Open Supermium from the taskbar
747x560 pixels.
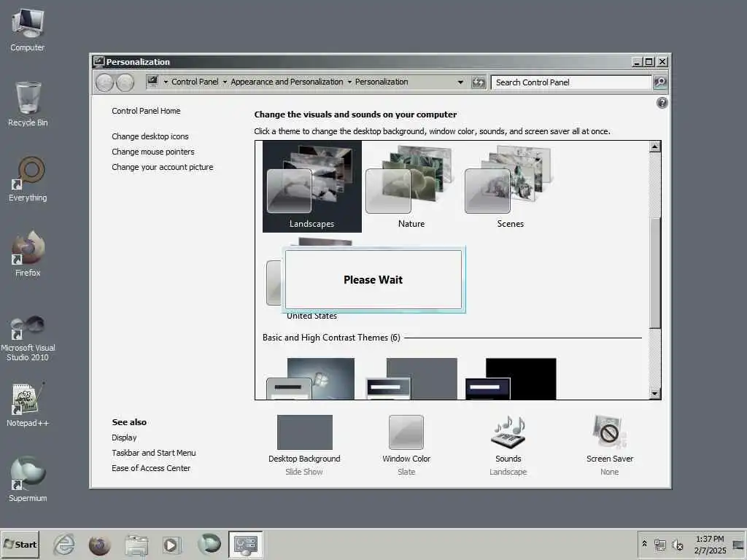(x=209, y=544)
